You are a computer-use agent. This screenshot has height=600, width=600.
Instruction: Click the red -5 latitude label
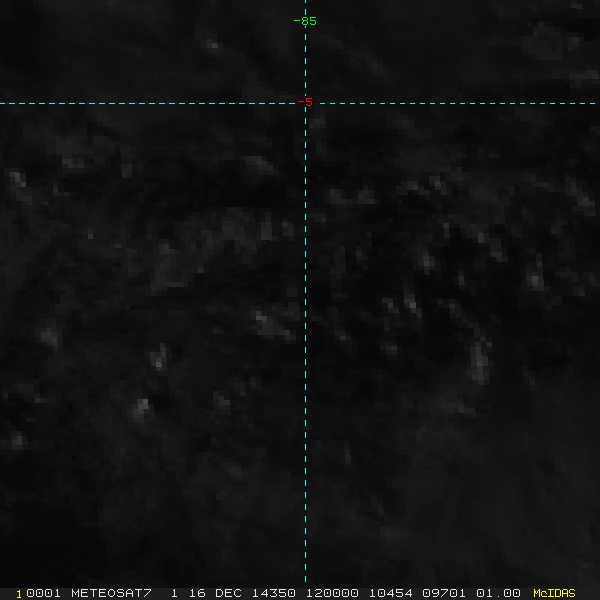[x=305, y=102]
